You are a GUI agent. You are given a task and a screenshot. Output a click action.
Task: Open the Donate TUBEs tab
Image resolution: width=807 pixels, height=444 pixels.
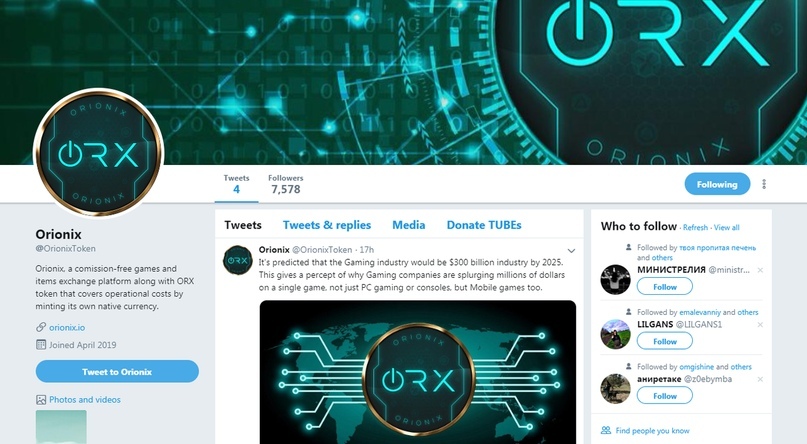[x=484, y=225]
